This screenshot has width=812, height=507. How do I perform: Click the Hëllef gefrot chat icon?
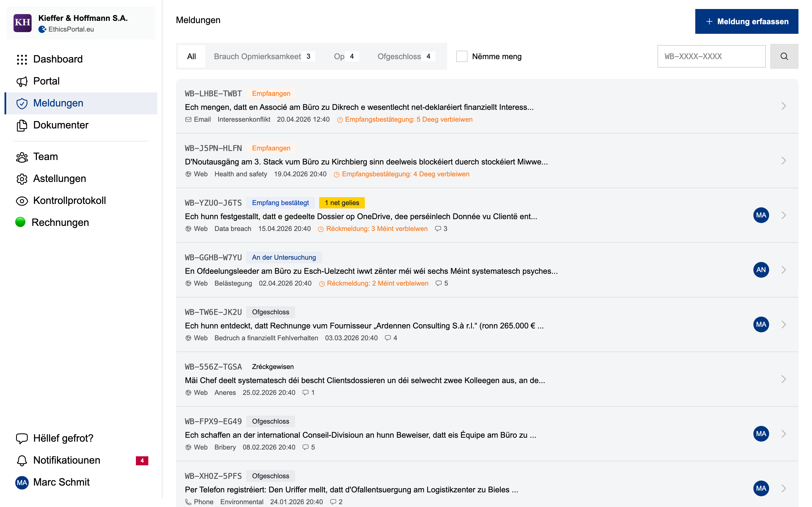pyautogui.click(x=22, y=438)
